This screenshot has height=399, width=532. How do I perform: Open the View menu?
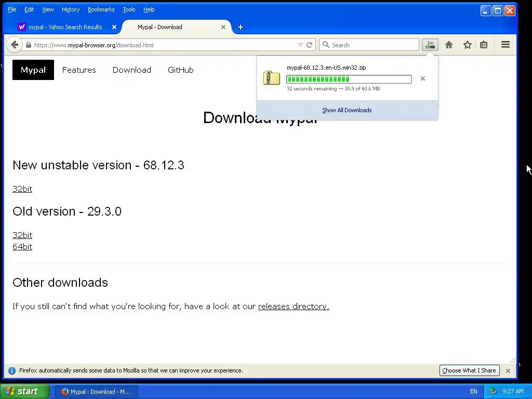point(48,9)
